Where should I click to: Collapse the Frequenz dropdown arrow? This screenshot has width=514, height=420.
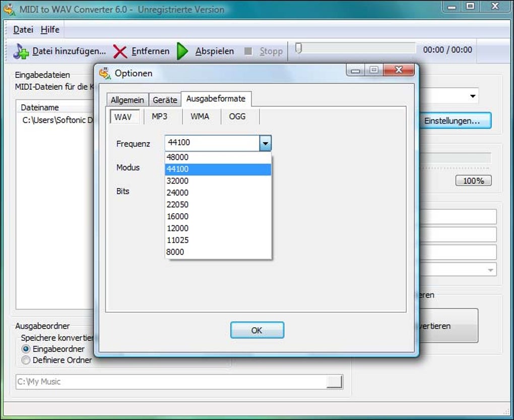265,143
